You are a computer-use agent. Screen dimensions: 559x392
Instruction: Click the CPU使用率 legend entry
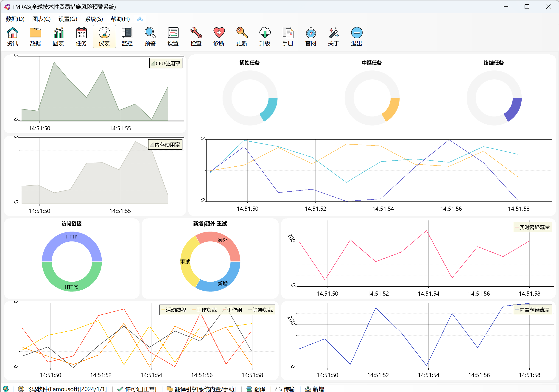pos(166,64)
